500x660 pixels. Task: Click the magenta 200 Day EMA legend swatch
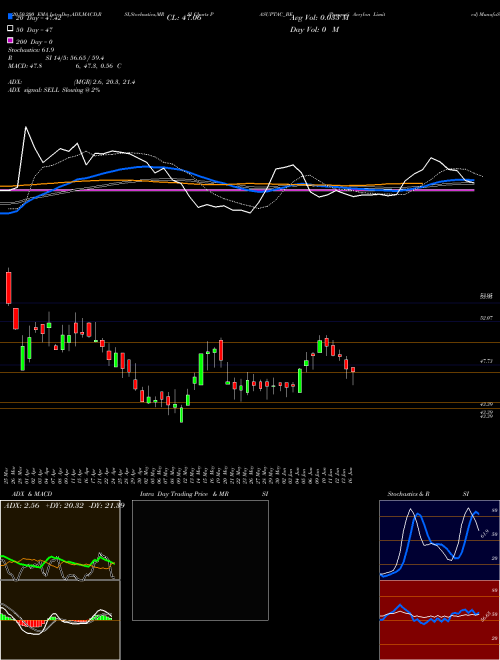(x=10, y=41)
